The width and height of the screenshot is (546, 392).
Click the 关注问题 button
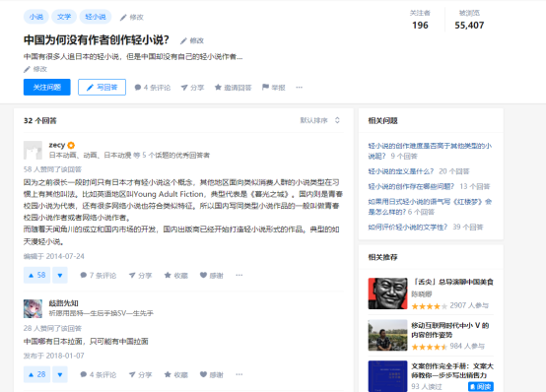click(47, 87)
